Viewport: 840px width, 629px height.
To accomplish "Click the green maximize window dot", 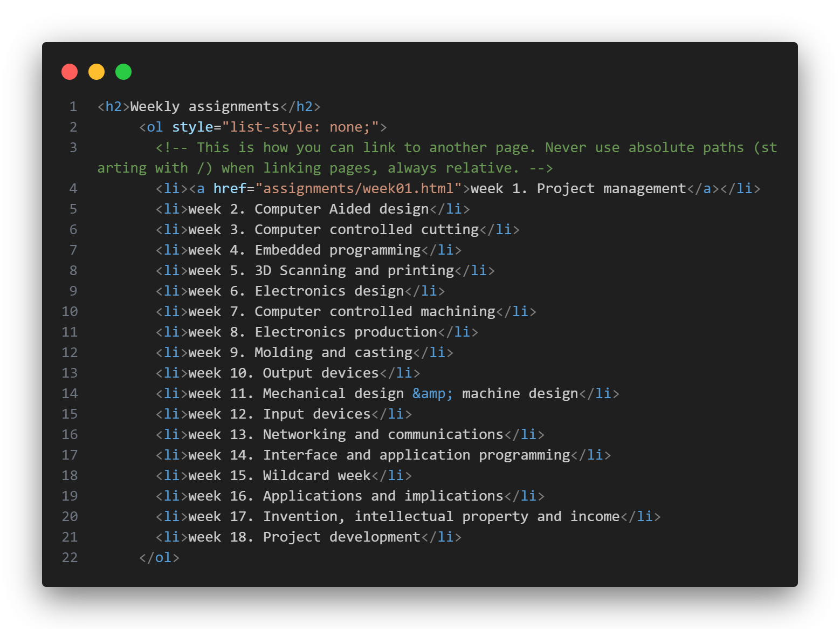I will click(123, 72).
